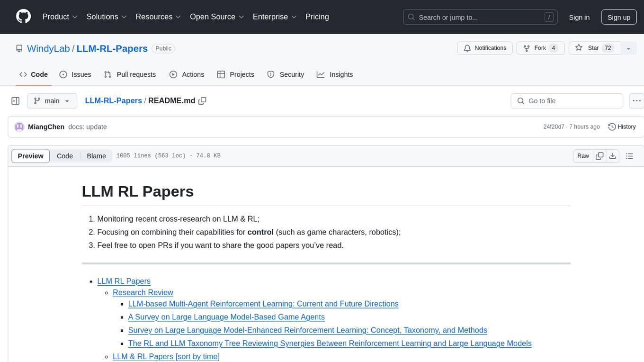Select the Blame view
Image resolution: width=644 pixels, height=362 pixels.
96,156
